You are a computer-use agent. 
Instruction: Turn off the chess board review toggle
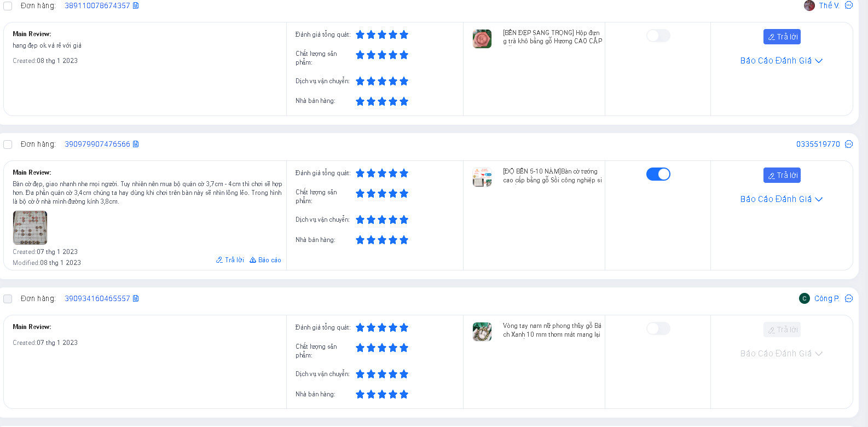658,174
